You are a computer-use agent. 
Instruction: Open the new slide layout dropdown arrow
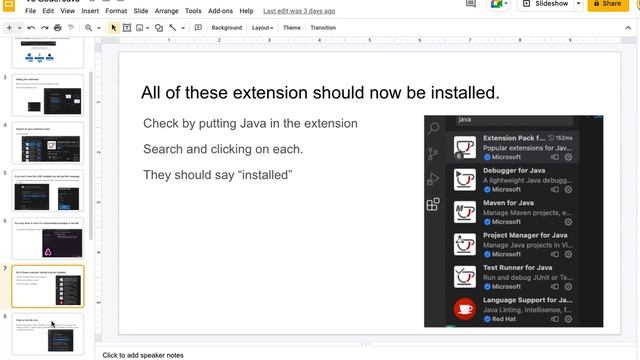[x=19, y=28]
